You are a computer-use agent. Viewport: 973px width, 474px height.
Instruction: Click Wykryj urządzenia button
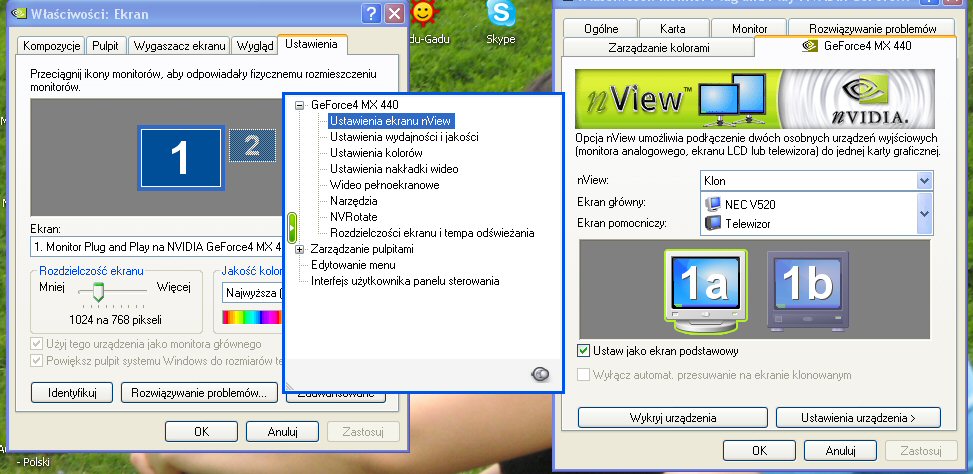point(673,418)
